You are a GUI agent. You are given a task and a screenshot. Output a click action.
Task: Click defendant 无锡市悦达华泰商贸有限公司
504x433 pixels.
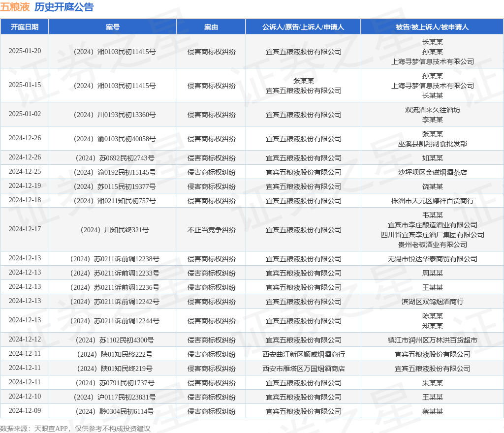coord(432,259)
